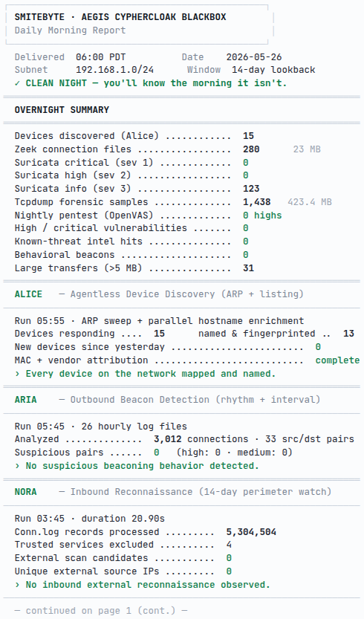Select the Zeek connection files count 280
The height and width of the screenshot is (619, 364).
click(x=251, y=149)
